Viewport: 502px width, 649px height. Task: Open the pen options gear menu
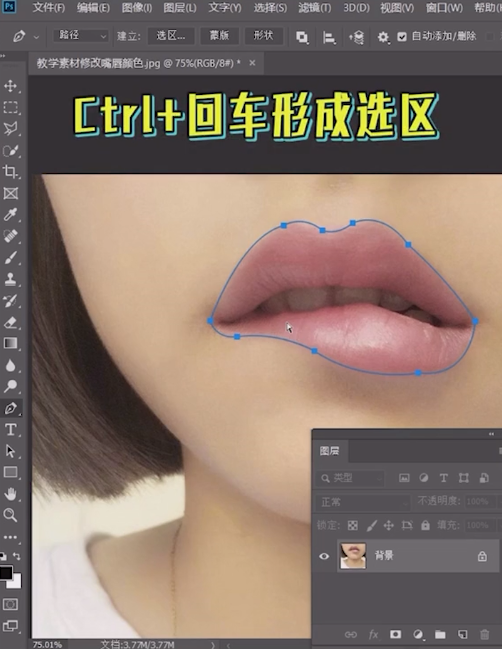383,38
